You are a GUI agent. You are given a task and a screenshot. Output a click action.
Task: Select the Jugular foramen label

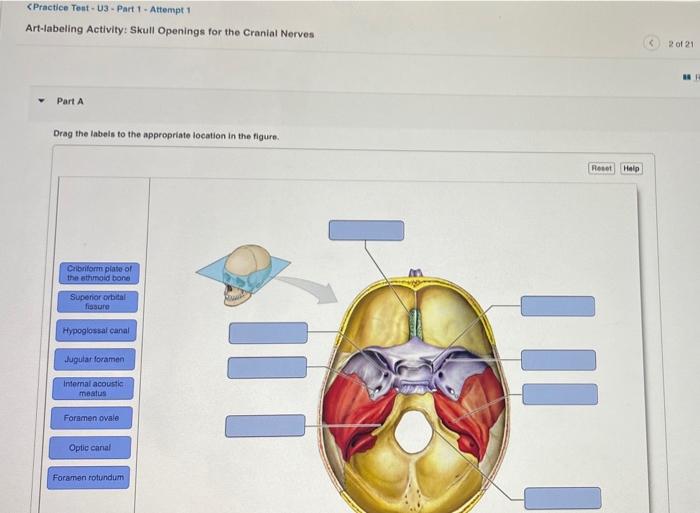[94, 359]
